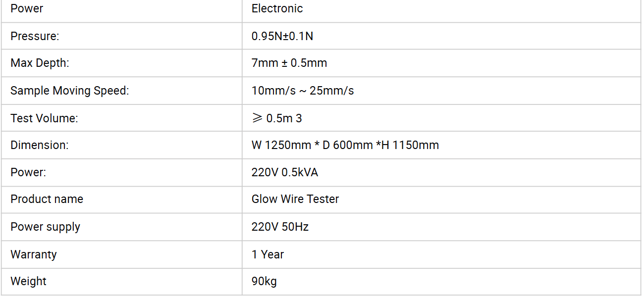The width and height of the screenshot is (644, 301).
Task: Select the 'Test Volume:' label
Action: pos(44,118)
